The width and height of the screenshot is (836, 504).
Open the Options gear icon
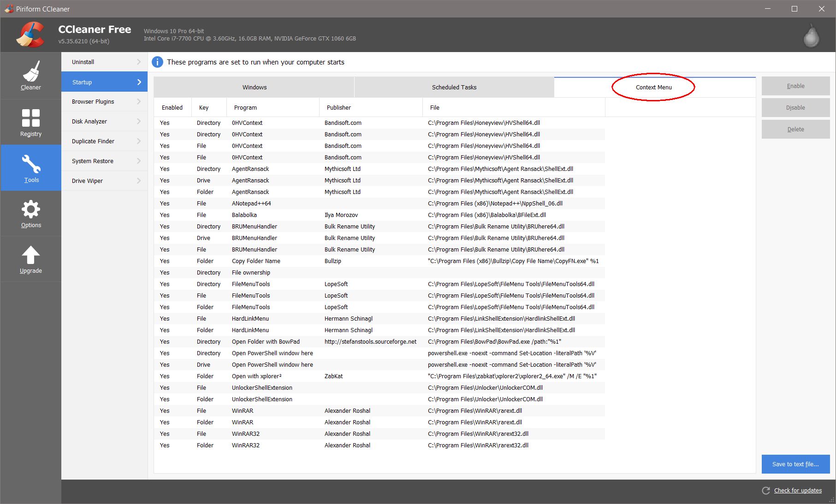tap(31, 210)
